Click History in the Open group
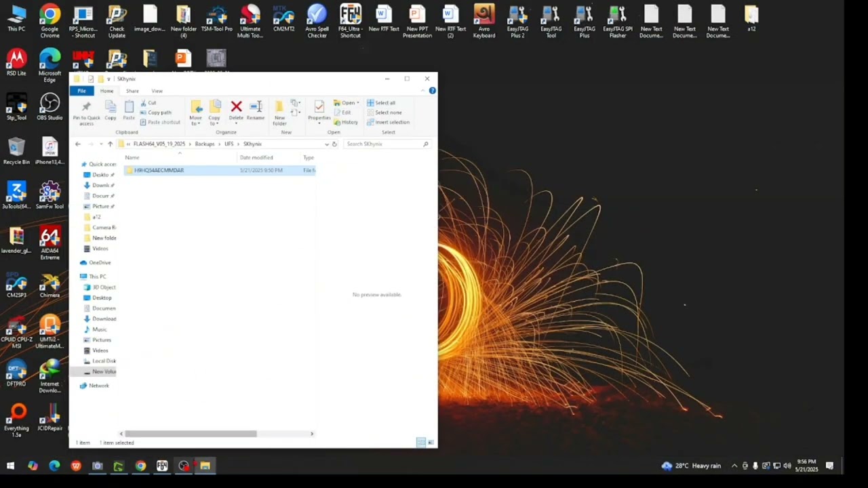This screenshot has width=868, height=488. pos(346,122)
